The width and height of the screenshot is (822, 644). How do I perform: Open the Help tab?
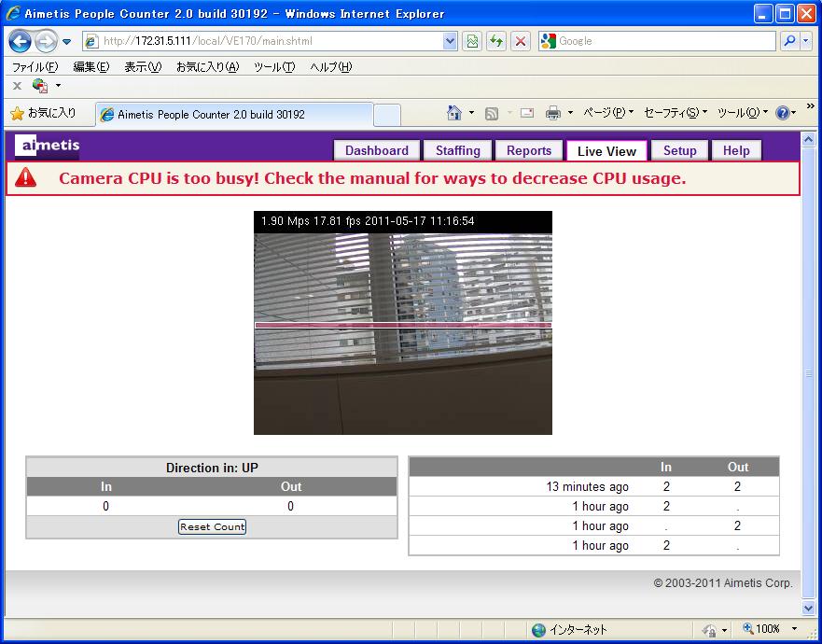736,150
